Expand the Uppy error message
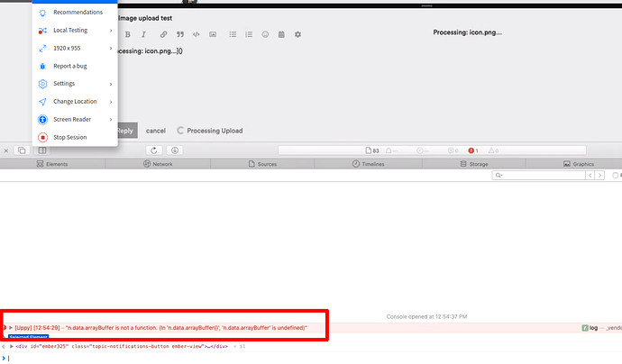Viewport: 622px width, 364px height. click(x=11, y=328)
